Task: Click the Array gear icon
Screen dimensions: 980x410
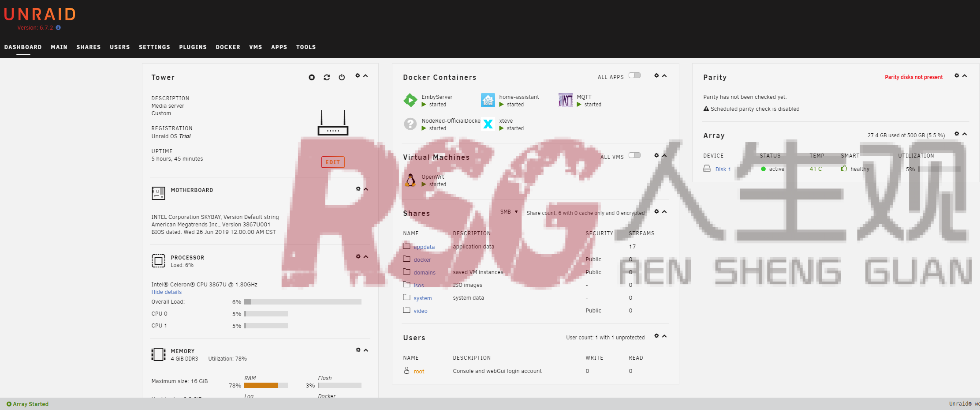Action: pos(957,134)
